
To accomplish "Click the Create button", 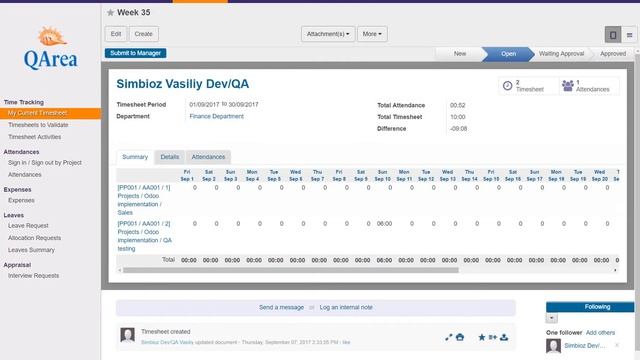I will pos(144,34).
